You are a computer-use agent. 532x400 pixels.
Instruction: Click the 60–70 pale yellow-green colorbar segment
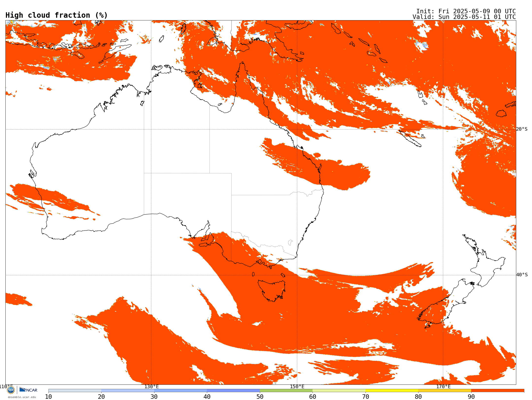[339, 391]
